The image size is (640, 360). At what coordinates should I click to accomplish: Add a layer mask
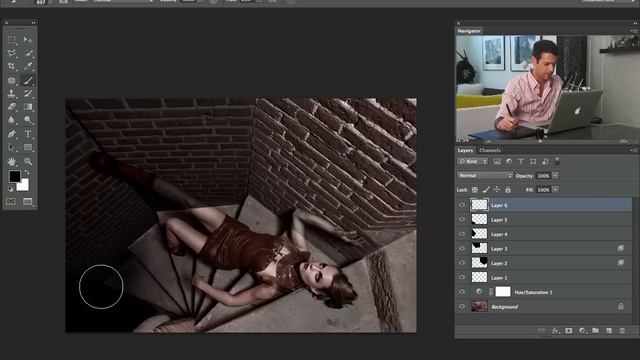[569, 331]
